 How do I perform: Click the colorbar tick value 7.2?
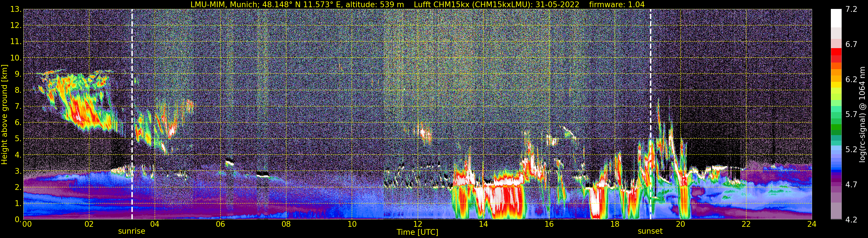click(851, 9)
